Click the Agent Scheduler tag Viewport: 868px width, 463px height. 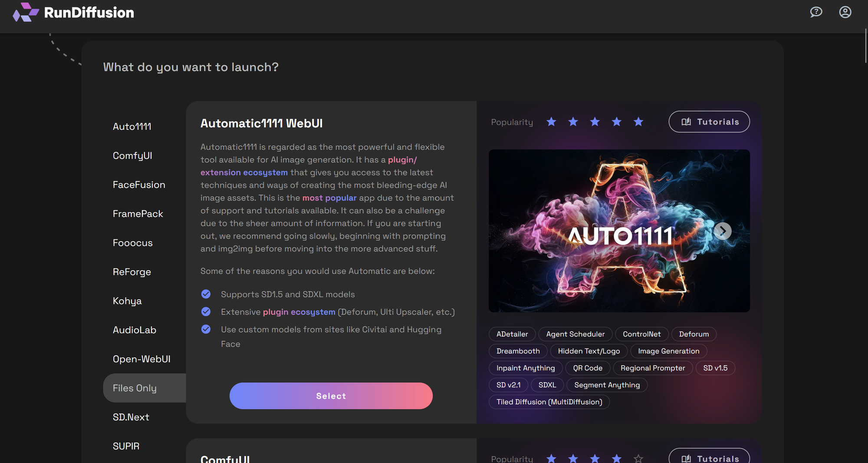pos(575,334)
